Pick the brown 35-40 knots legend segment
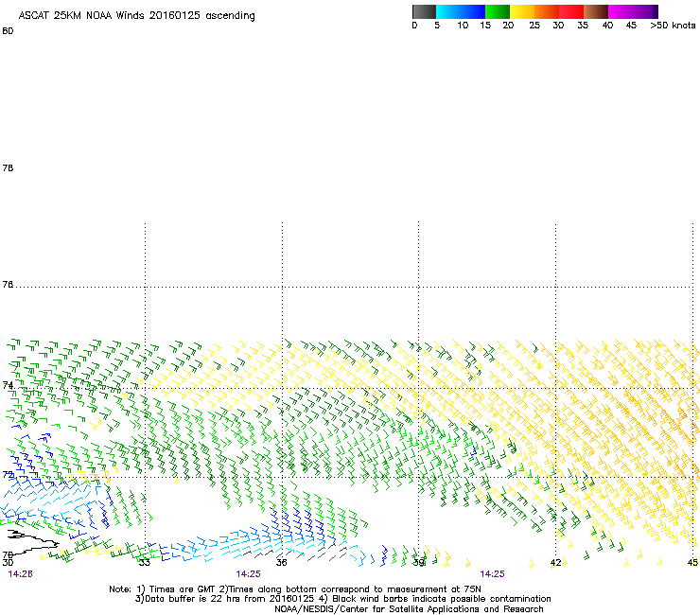 pos(596,11)
